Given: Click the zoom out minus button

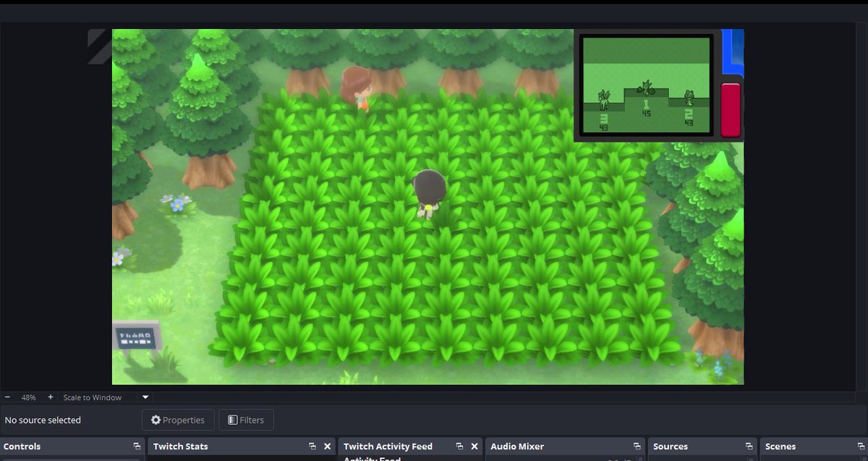Looking at the screenshot, I should tap(7, 397).
